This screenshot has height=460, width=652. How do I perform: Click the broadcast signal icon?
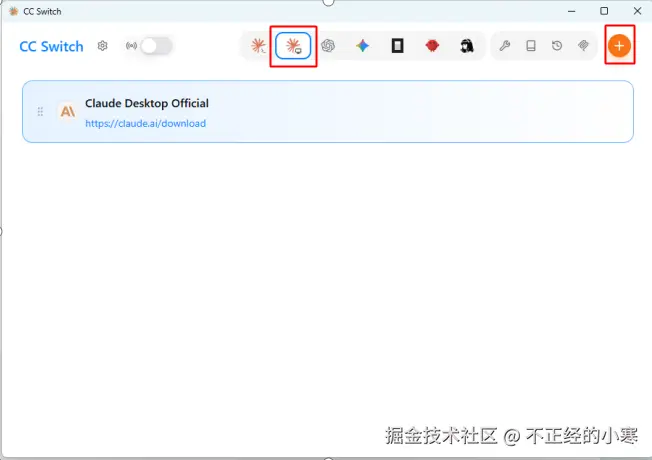131,46
